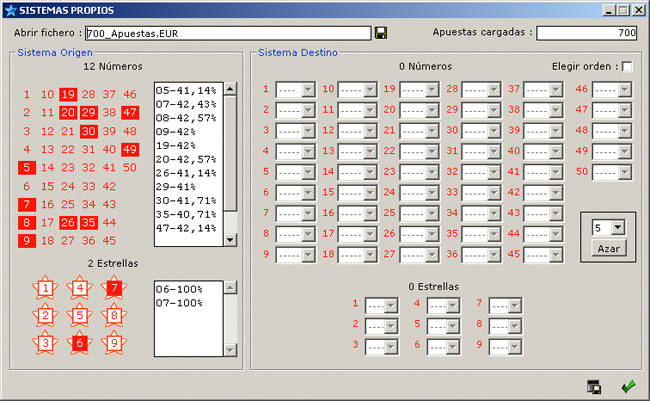Open the dropdown for destination number 9

click(x=308, y=255)
